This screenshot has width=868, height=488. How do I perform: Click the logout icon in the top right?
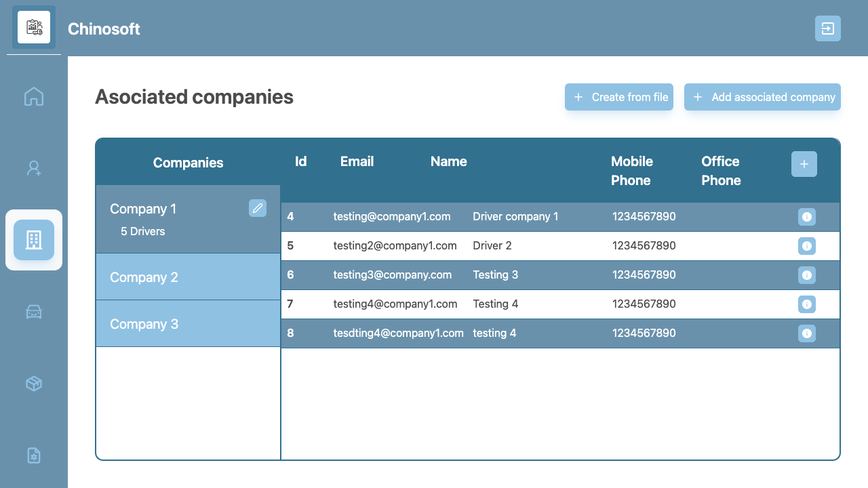coord(827,28)
